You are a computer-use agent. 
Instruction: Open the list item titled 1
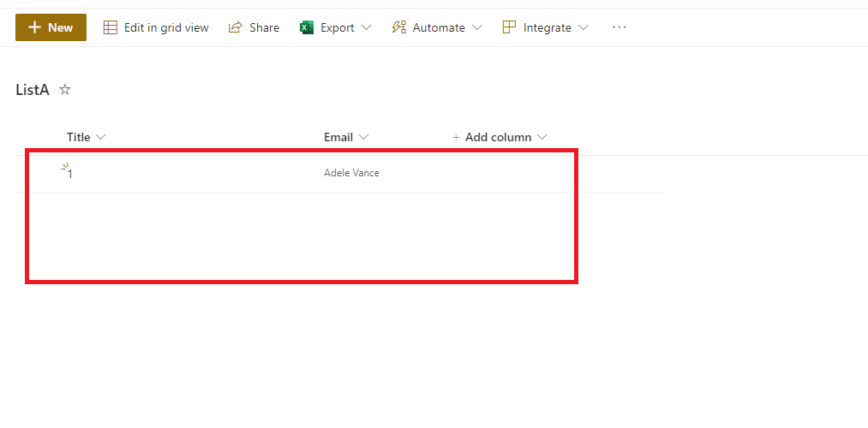69,174
